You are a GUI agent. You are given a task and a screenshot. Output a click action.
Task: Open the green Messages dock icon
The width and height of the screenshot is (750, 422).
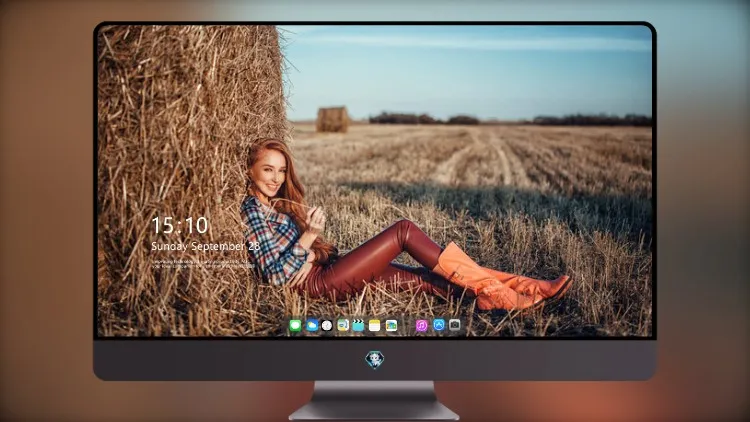point(295,326)
